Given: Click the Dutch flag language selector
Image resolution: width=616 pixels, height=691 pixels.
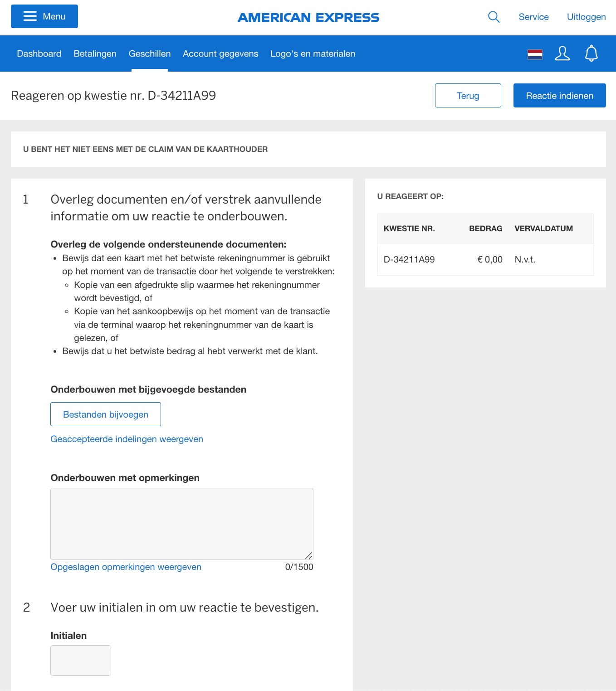Looking at the screenshot, I should pyautogui.click(x=535, y=54).
